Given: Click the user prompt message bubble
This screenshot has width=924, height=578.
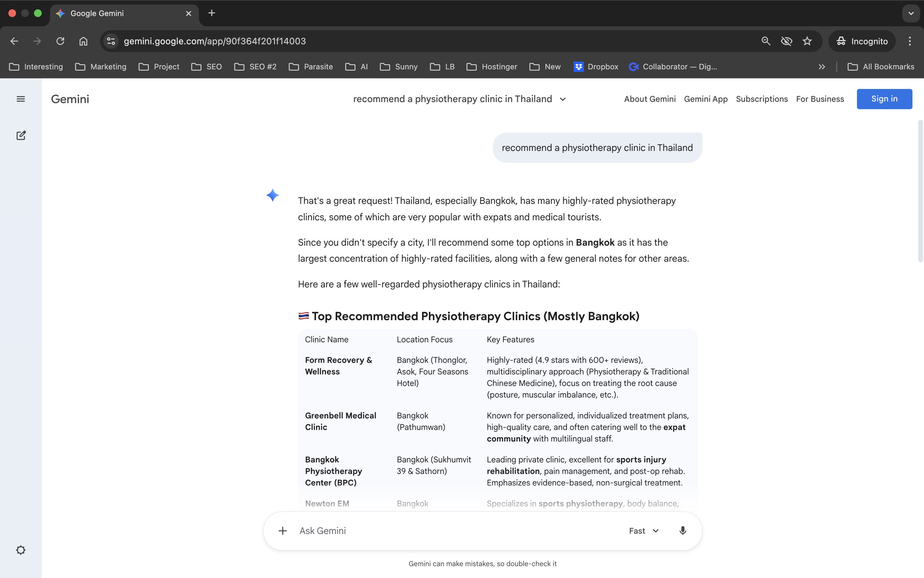Looking at the screenshot, I should tap(597, 148).
